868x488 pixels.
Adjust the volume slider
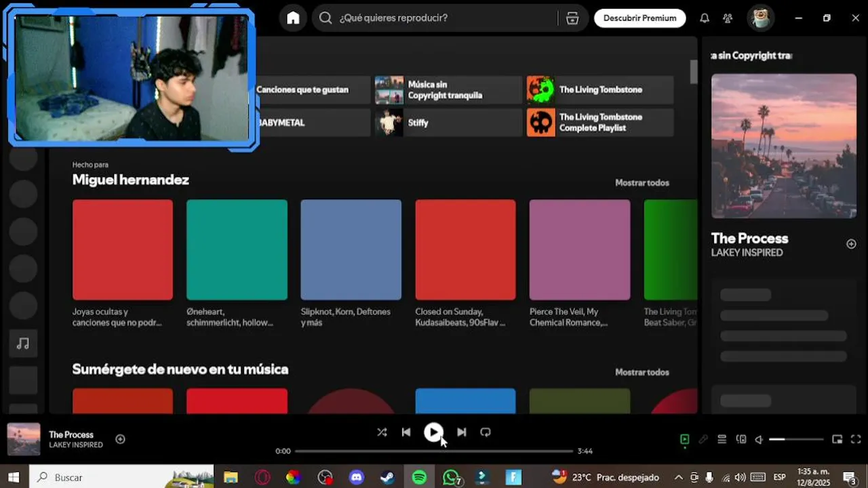pyautogui.click(x=796, y=439)
